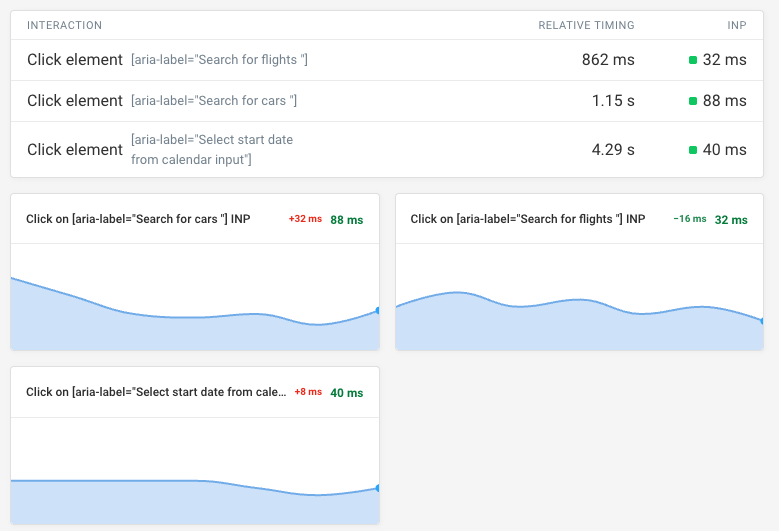
Task: Click the end point of the Search for cars chart
Action: coord(378,311)
